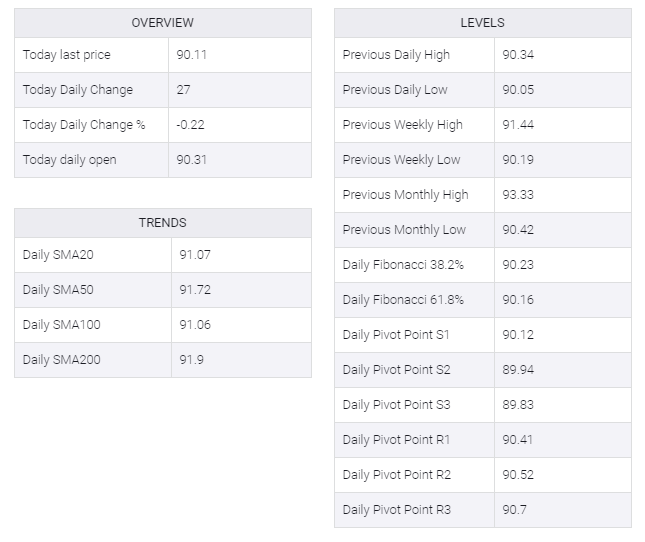Select the Daily SMA200 value 91.9
Image resolution: width=645 pixels, height=542 pixels.
tap(191, 360)
